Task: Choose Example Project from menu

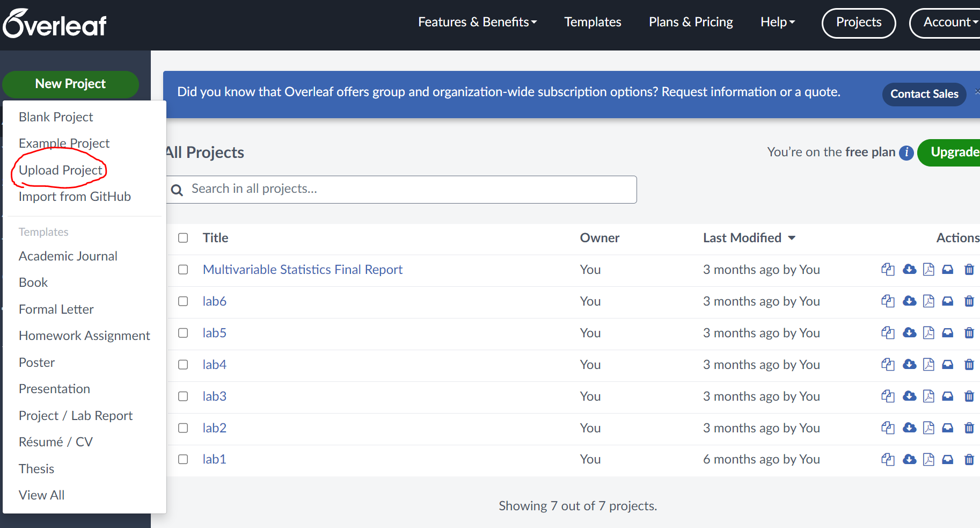Action: [64, 143]
